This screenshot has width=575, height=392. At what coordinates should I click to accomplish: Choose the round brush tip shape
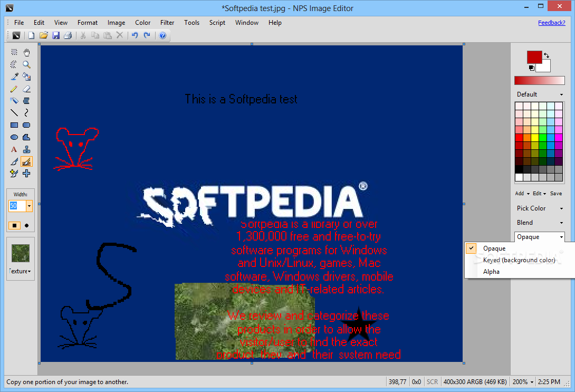(26, 225)
